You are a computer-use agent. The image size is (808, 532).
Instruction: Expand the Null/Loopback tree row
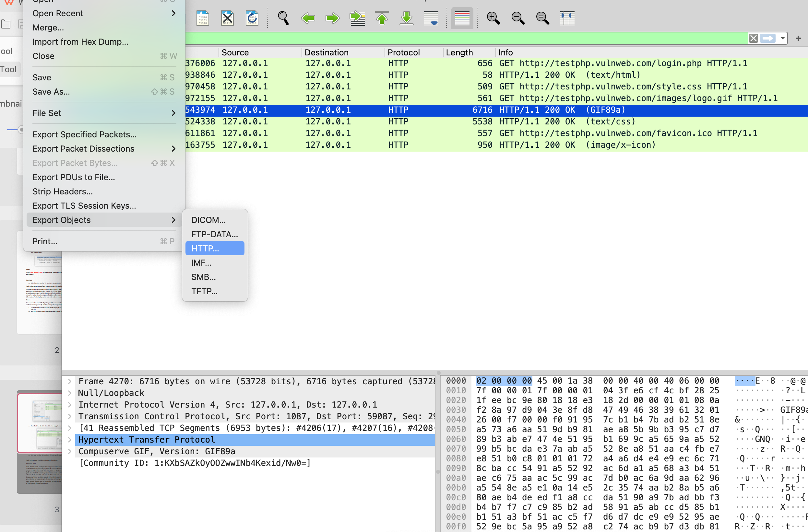(70, 393)
